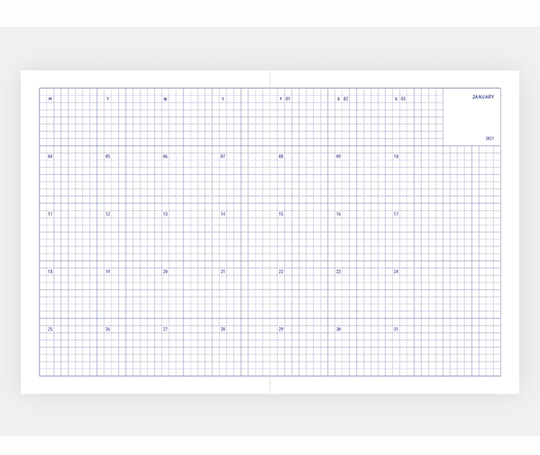Select the date 06 label
Viewport: 540px width, 455px height.
[x=165, y=156]
